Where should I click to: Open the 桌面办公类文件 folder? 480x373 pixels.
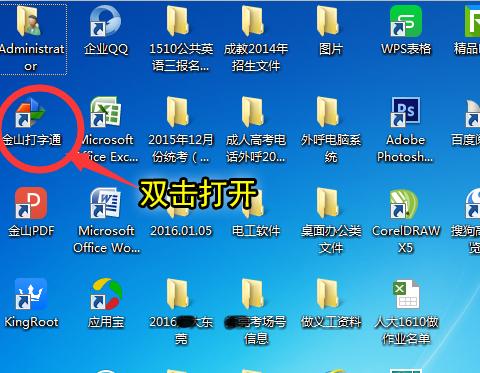point(328,203)
